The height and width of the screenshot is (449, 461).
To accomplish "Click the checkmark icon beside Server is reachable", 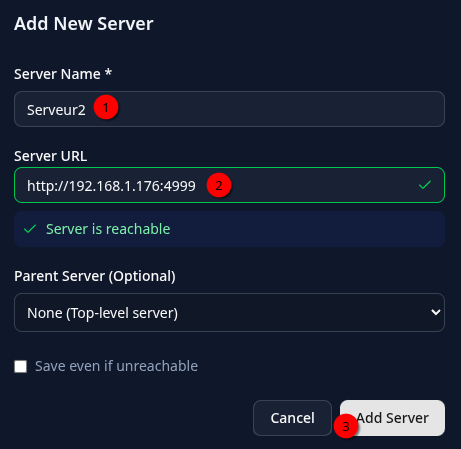I will click(30, 229).
